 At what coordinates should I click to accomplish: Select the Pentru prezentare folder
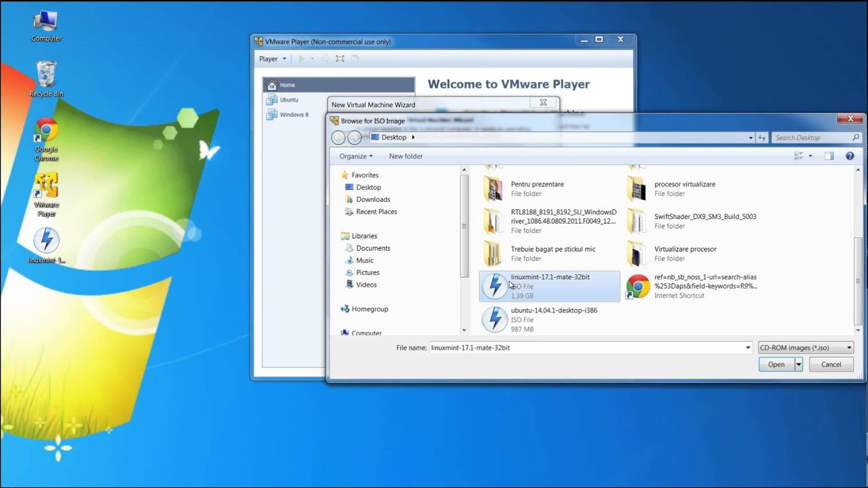[549, 188]
